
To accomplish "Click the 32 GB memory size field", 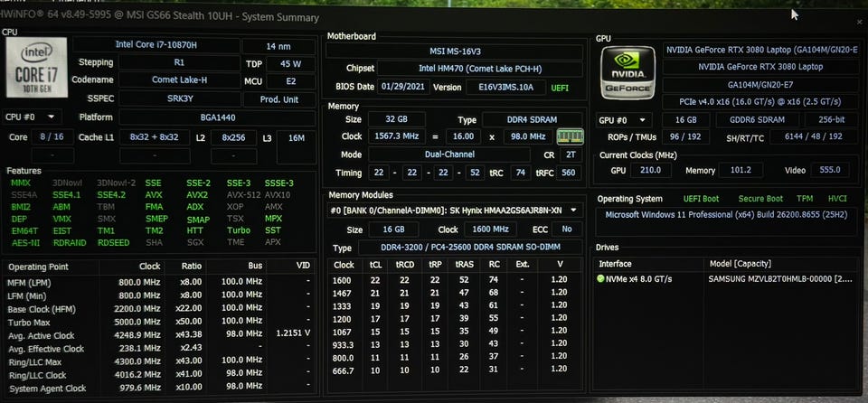I will click(x=396, y=119).
